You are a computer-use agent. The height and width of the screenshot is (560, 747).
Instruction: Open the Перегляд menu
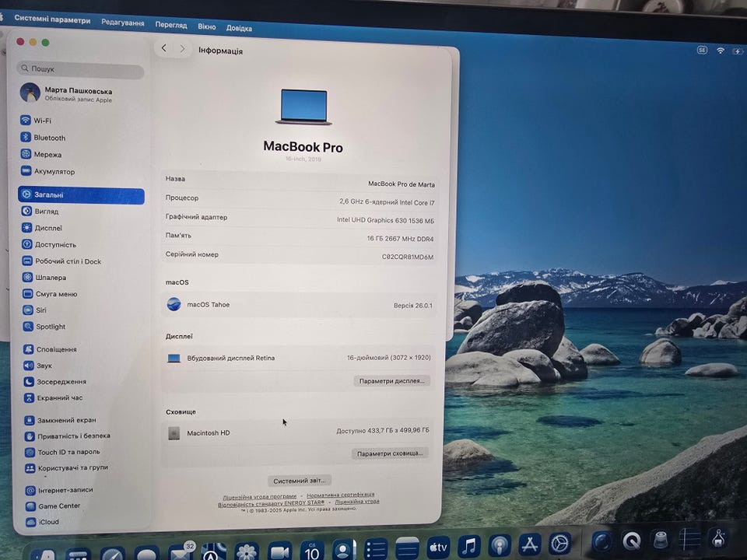[171, 25]
